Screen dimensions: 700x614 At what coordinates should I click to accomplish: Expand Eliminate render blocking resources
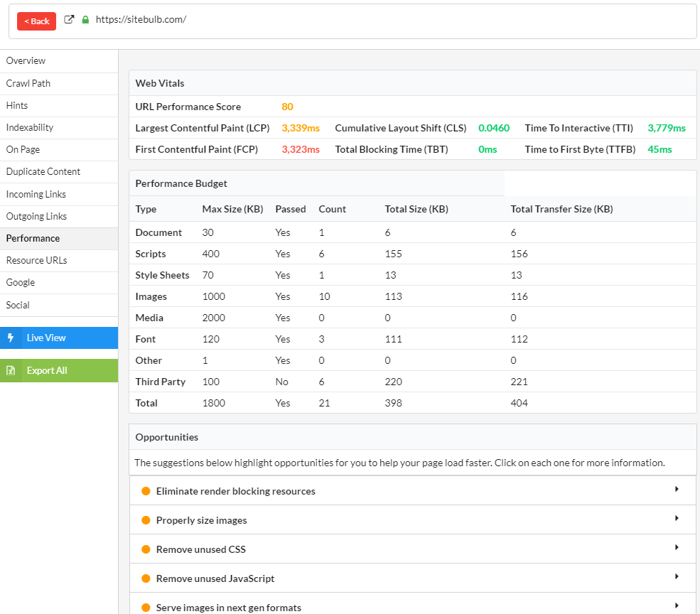point(412,491)
